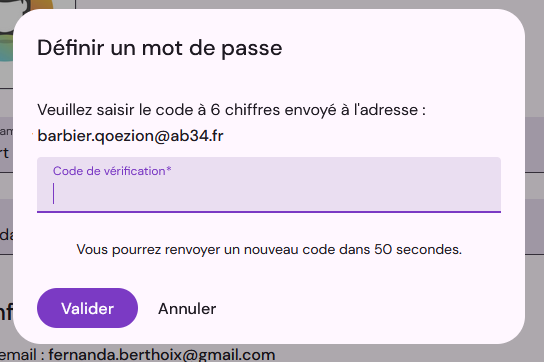
Task: Focus the Code de vérification input field
Action: pyautogui.click(x=269, y=185)
